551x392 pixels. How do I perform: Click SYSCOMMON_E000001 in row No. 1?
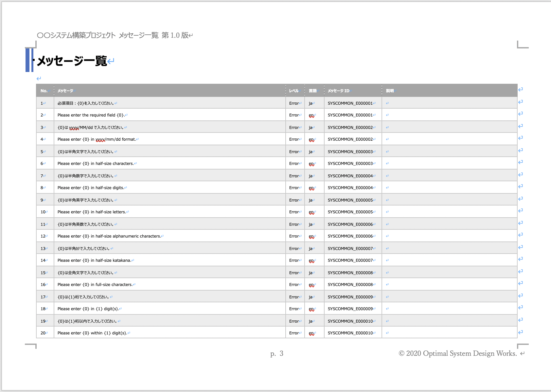(350, 103)
